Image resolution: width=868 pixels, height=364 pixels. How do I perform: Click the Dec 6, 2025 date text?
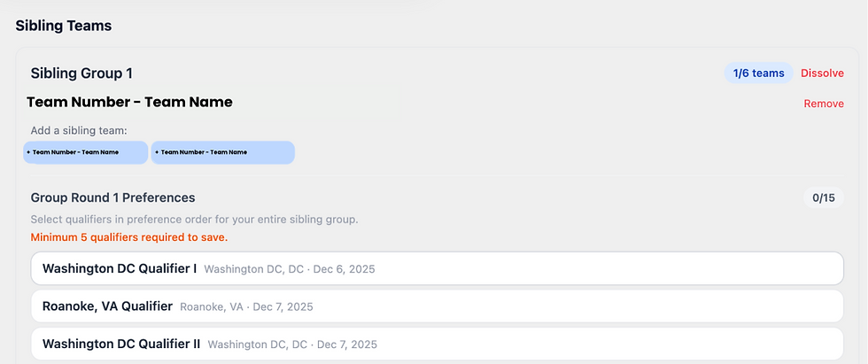(345, 269)
